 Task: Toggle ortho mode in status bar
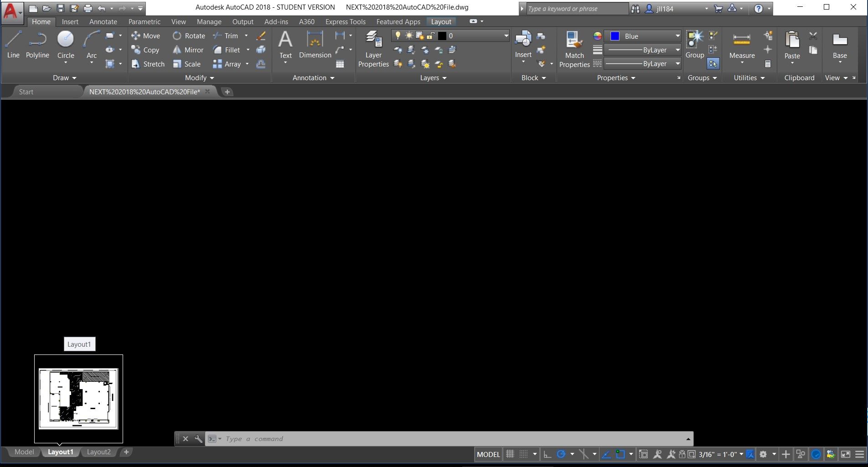(548, 454)
